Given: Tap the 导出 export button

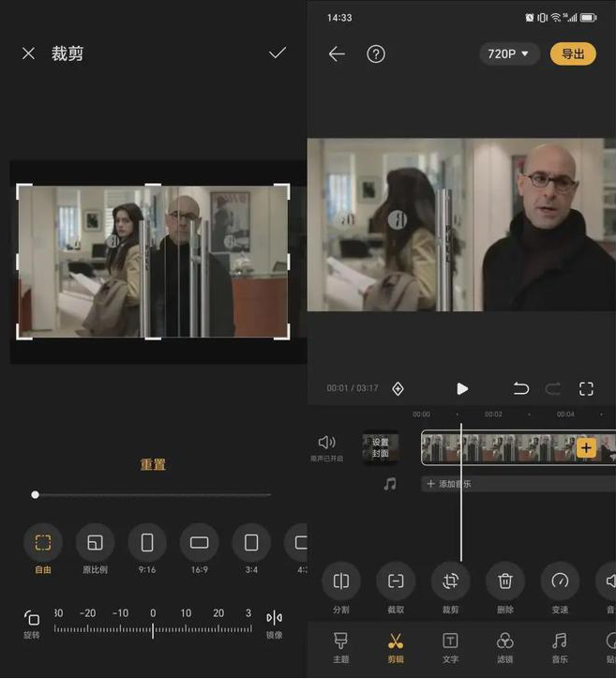Looking at the screenshot, I should tap(573, 54).
